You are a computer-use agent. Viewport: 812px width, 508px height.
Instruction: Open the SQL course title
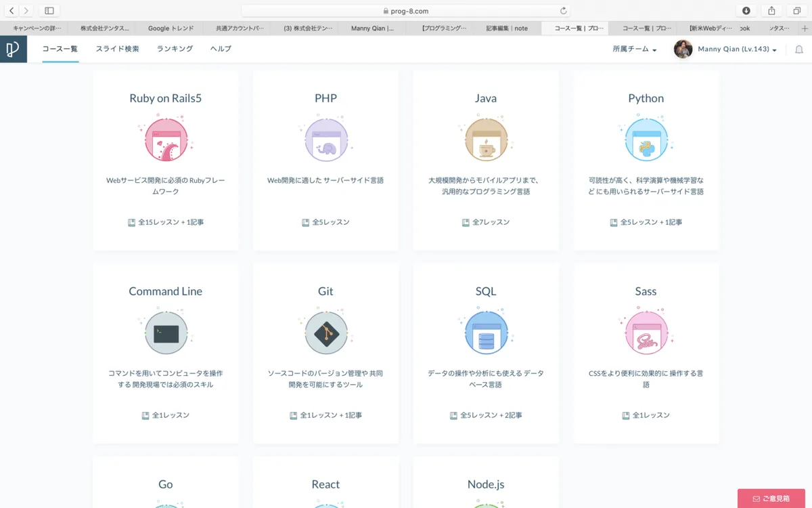click(486, 291)
